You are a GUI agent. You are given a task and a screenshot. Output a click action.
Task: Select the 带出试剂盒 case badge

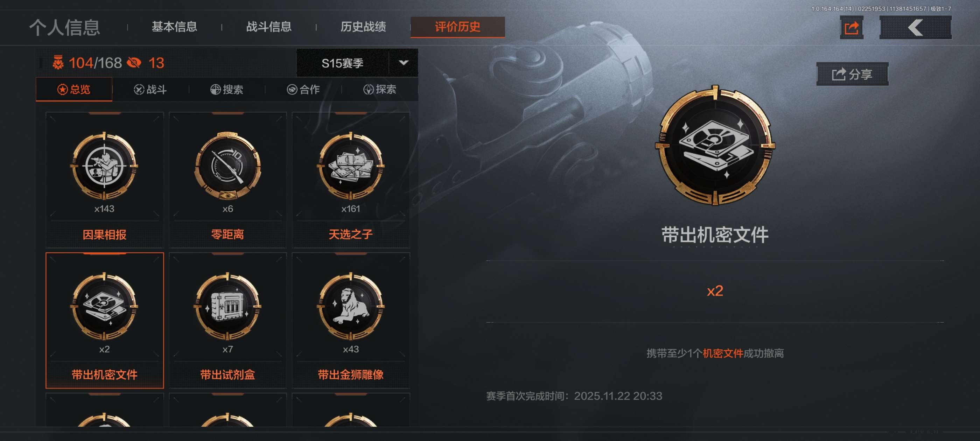click(x=227, y=320)
